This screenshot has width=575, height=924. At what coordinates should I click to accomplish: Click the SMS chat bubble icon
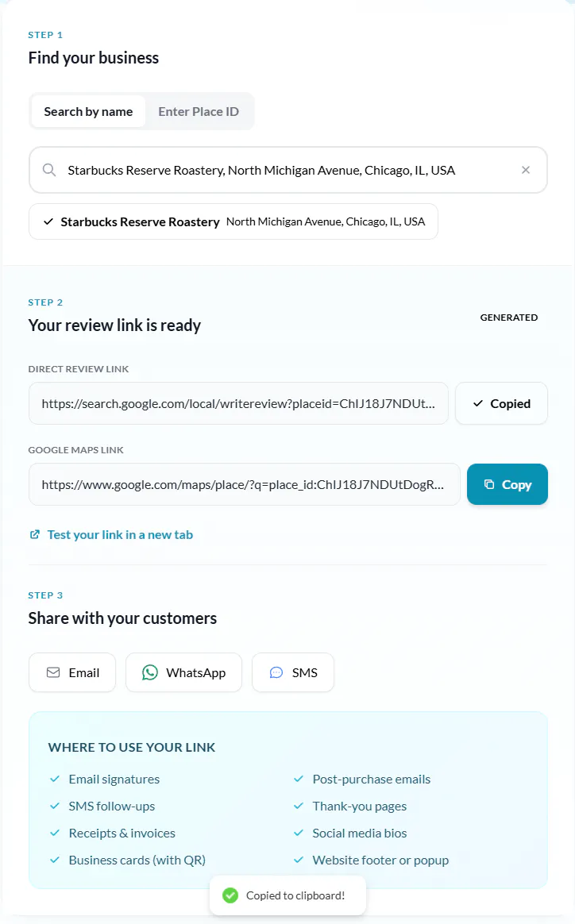point(276,672)
